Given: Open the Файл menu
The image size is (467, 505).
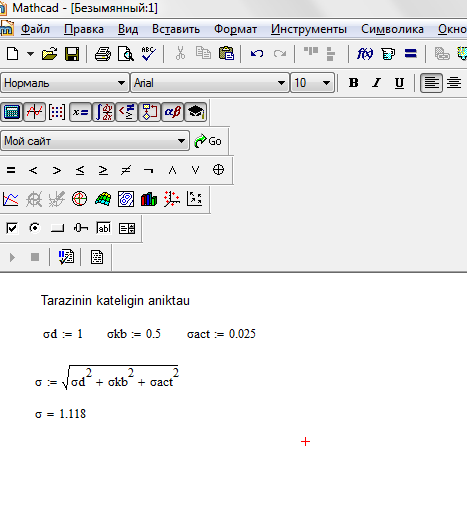Looking at the screenshot, I should click(x=35, y=29).
